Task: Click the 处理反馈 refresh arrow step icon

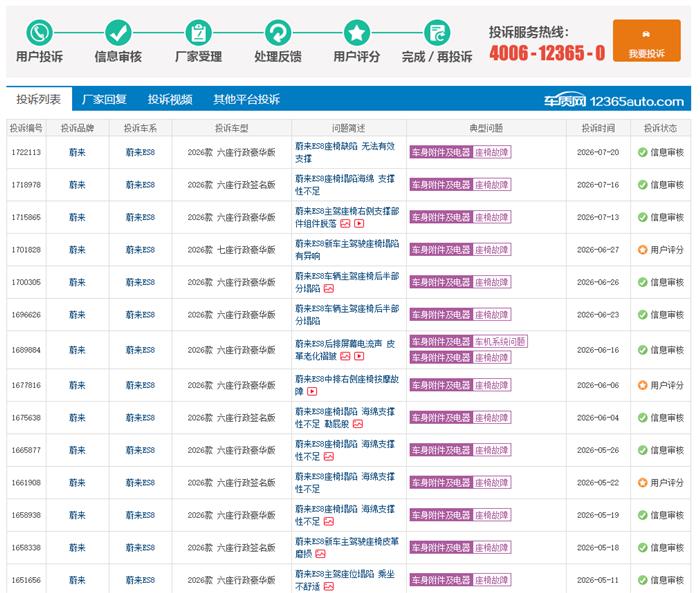Action: (x=278, y=33)
